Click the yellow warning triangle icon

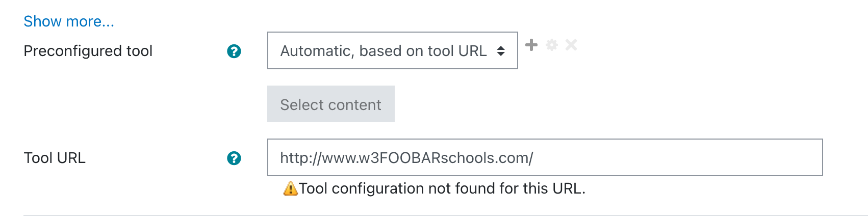click(290, 188)
